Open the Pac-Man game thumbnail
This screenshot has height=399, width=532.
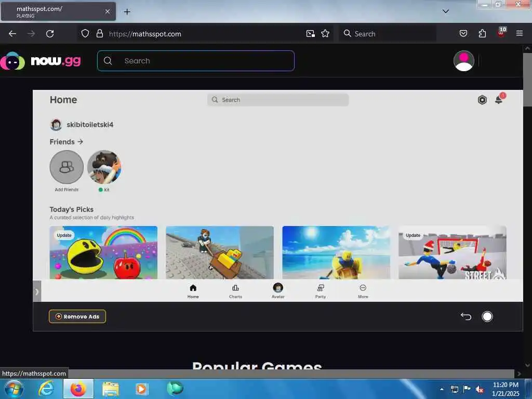pyautogui.click(x=103, y=252)
